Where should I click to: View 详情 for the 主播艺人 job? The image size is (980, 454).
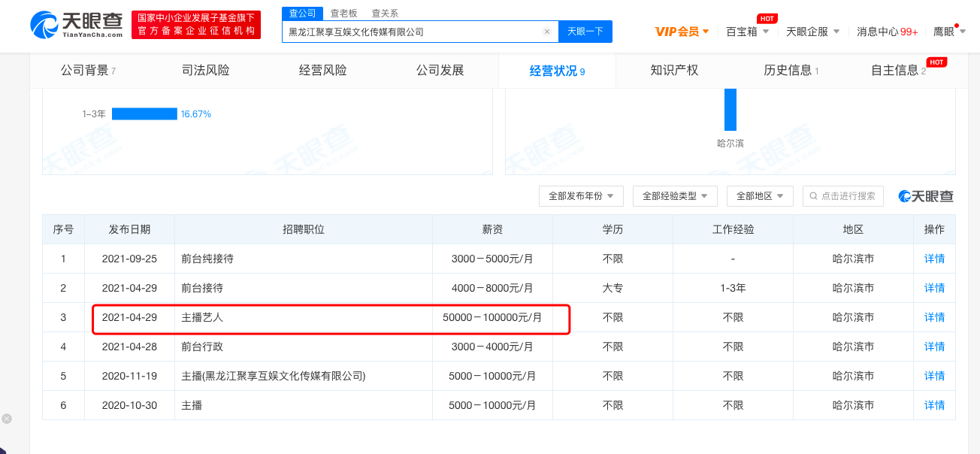(934, 317)
